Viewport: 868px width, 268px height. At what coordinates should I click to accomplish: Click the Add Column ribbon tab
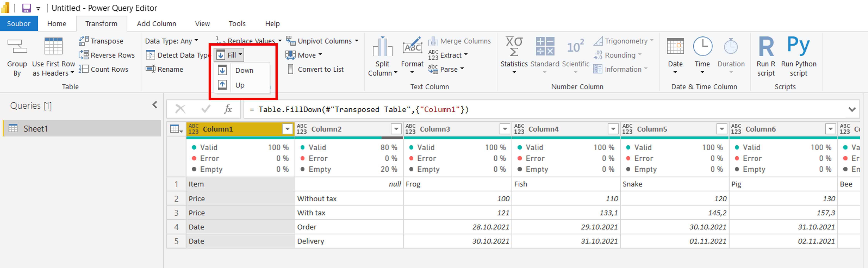coord(157,23)
